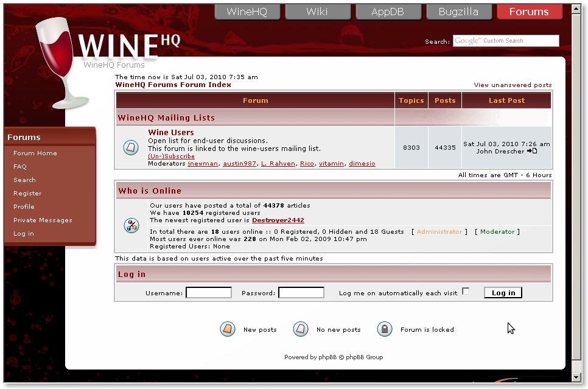588x389 pixels.
Task: Open the FAQ sidebar link
Action: (20, 167)
